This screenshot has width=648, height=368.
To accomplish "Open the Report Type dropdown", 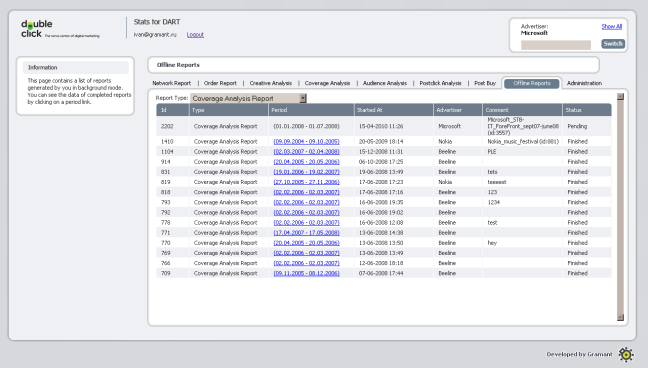I will point(248,98).
